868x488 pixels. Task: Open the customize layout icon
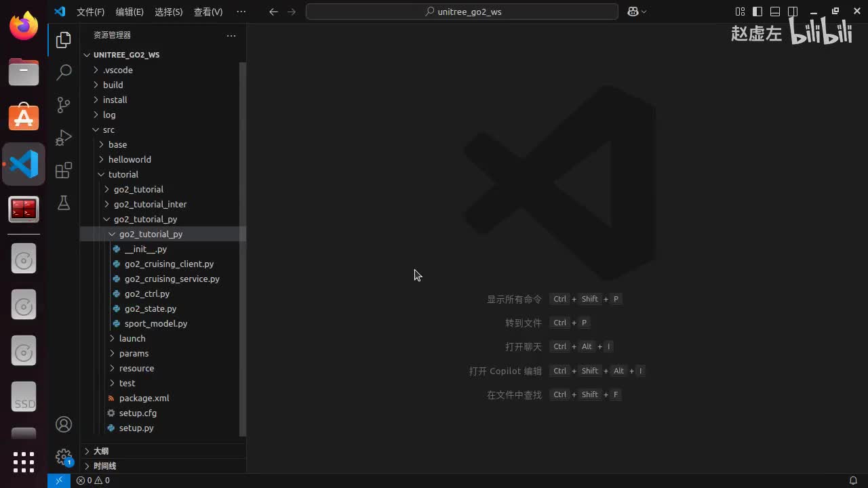740,12
